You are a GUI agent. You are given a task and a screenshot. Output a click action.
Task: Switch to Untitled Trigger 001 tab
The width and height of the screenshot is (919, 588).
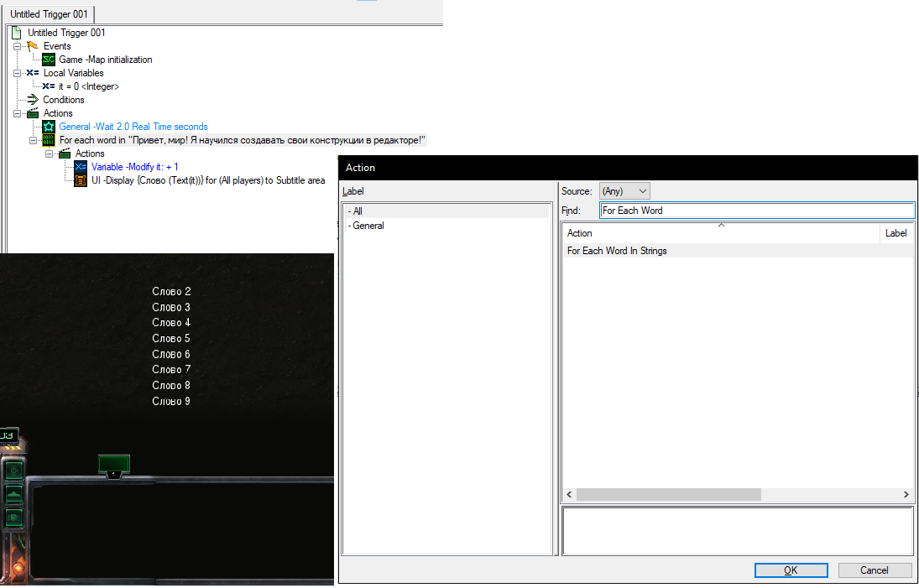click(49, 14)
